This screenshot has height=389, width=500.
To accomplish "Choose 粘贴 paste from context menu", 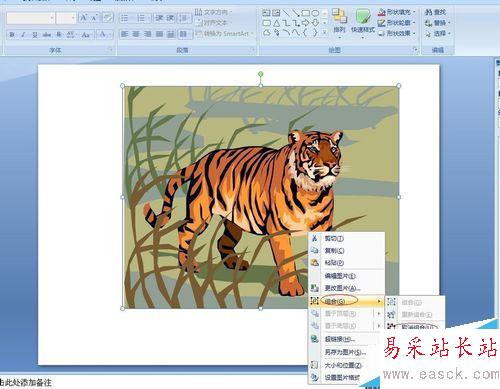I will pos(347,263).
